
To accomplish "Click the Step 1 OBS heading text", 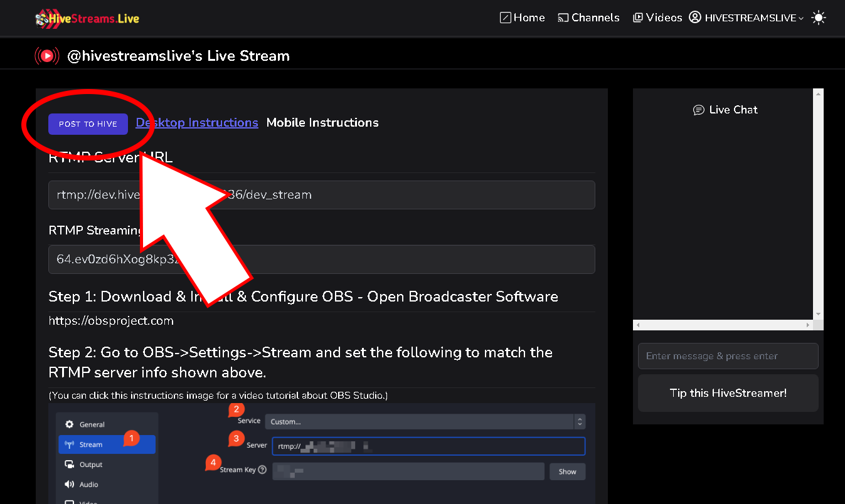I will 304,297.
